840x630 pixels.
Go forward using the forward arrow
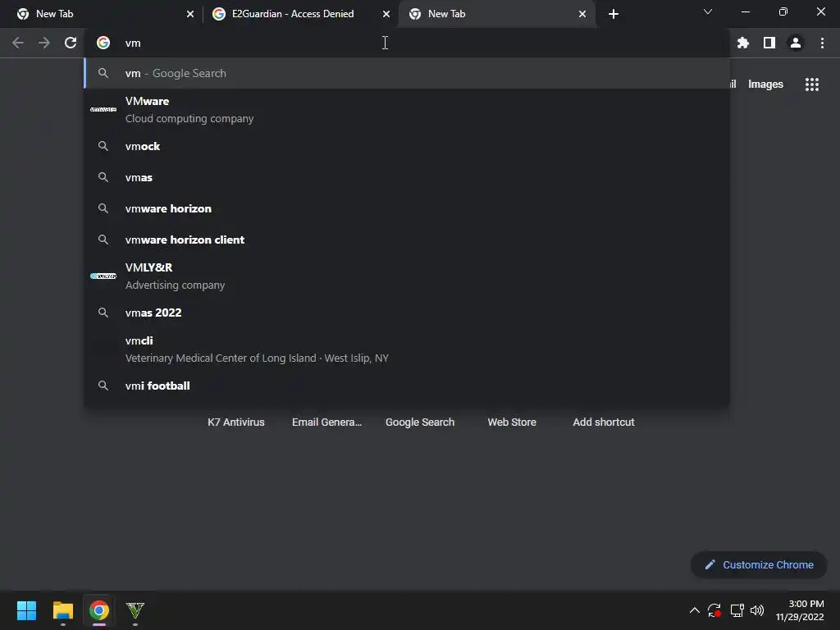tap(44, 43)
